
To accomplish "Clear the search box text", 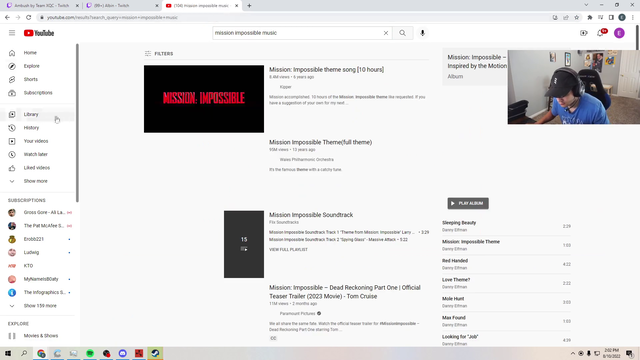I will click(386, 33).
